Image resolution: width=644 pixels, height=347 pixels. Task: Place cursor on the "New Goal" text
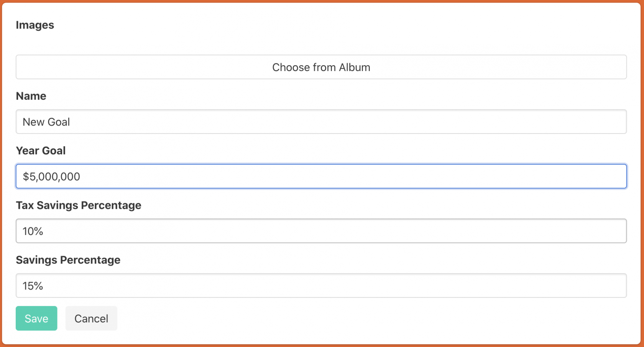pos(46,122)
